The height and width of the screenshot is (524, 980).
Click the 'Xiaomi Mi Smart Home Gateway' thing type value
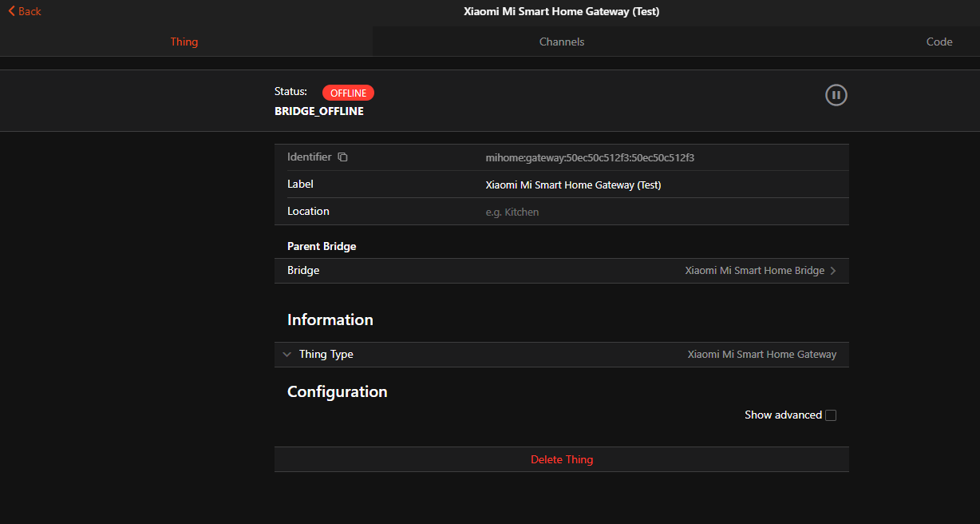click(x=761, y=355)
